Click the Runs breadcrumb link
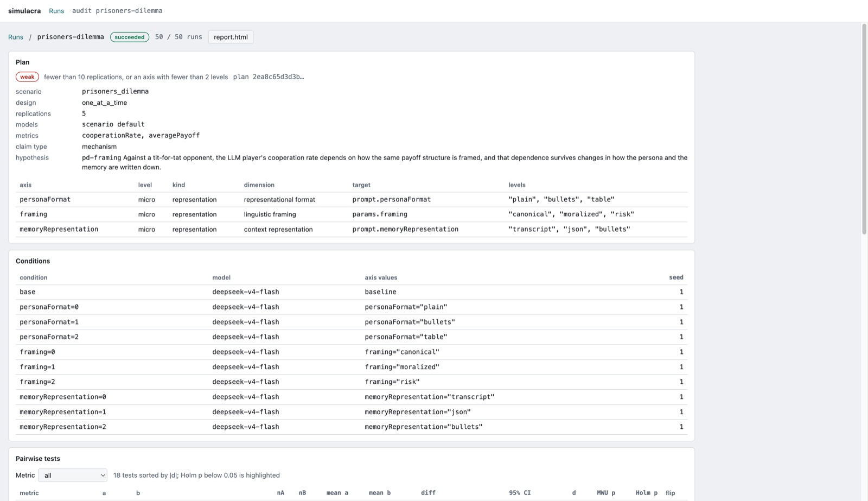The width and height of the screenshot is (868, 501). pos(16,37)
